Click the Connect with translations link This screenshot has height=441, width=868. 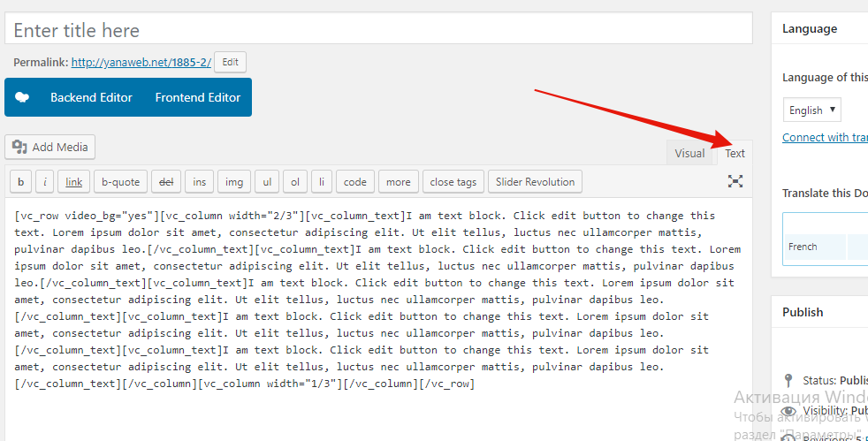point(825,137)
